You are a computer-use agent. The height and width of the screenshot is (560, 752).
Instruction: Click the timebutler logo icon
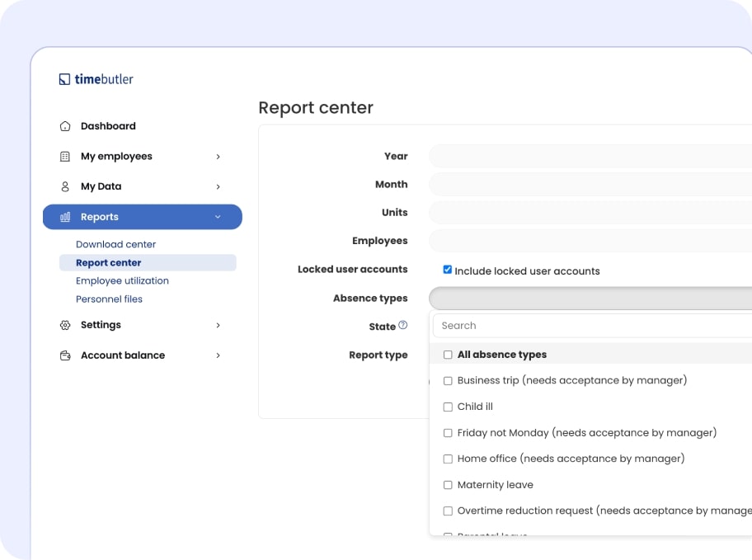click(64, 80)
